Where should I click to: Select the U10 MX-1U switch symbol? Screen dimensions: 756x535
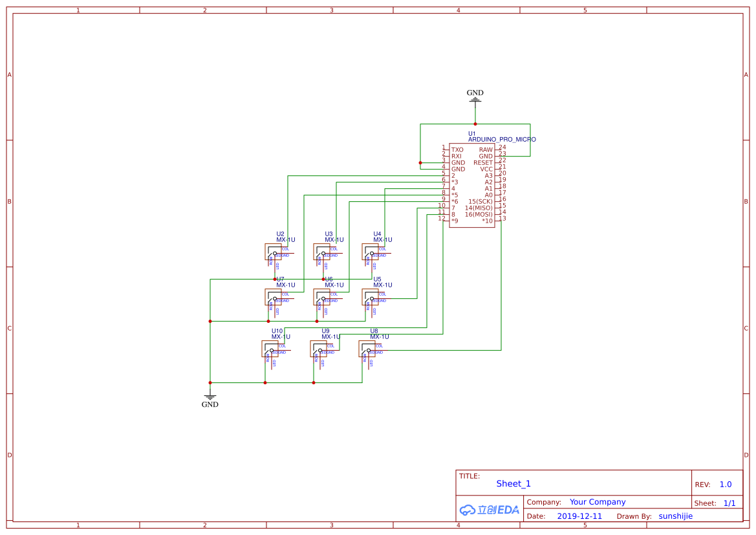(270, 349)
